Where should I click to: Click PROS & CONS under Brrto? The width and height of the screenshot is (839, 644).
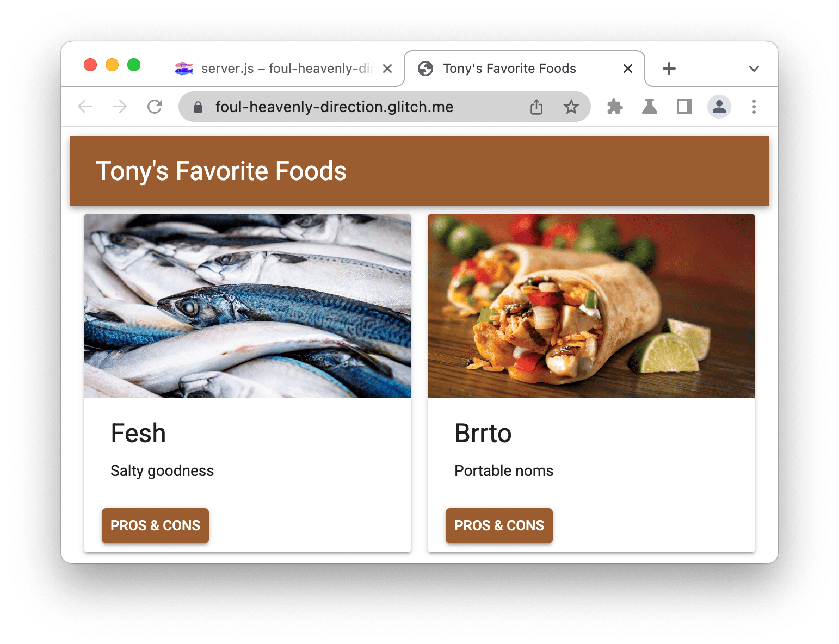pyautogui.click(x=499, y=525)
